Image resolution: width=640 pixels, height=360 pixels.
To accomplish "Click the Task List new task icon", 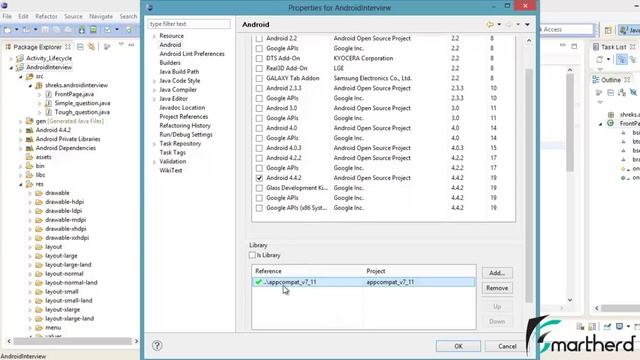I will click(x=599, y=59).
